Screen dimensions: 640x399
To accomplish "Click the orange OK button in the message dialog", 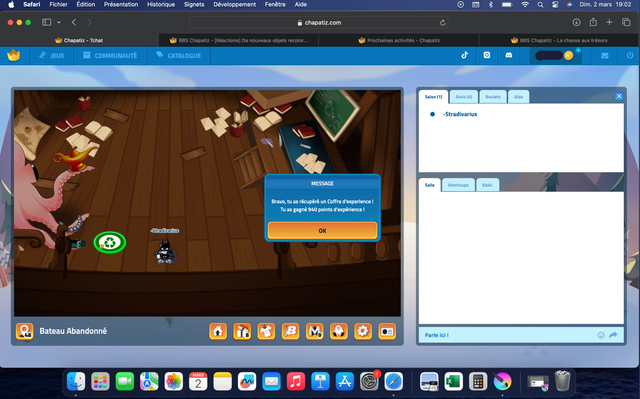I will click(x=322, y=231).
